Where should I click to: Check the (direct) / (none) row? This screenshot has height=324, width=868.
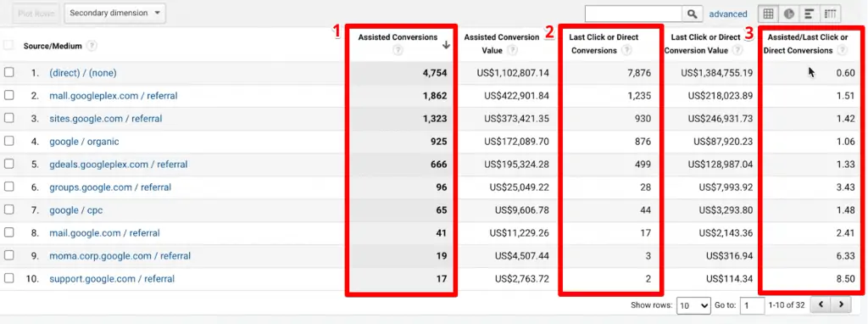(8, 73)
